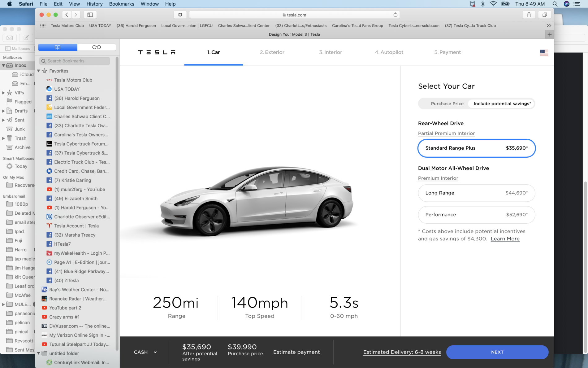588x368 pixels.
Task: Click the tesla.com address bar
Action: 294,15
